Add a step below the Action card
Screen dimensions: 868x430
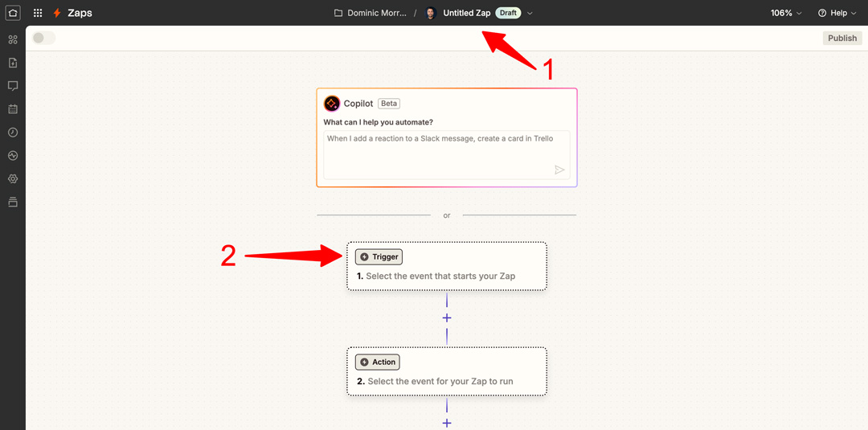click(x=447, y=423)
